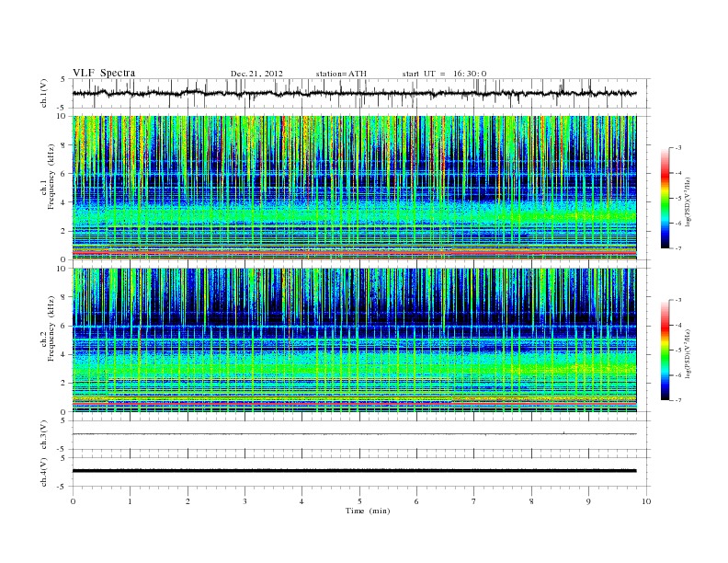Click the "-3" label on ch.1 color bar
The width and height of the screenshot is (728, 563).
(x=678, y=148)
